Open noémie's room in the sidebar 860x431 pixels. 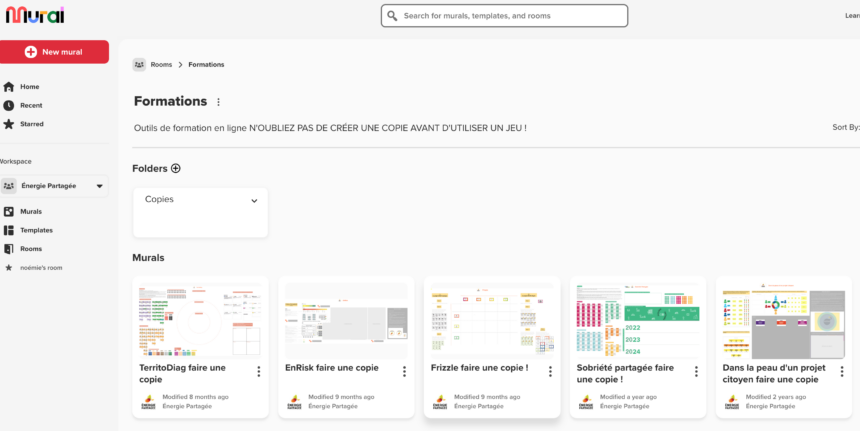(x=41, y=267)
